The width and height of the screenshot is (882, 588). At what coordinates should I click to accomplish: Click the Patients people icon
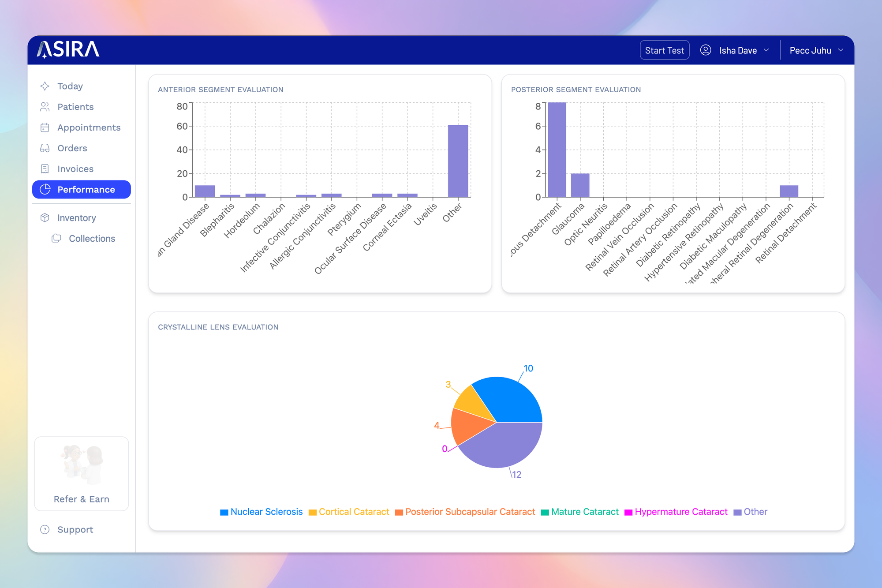pos(45,107)
